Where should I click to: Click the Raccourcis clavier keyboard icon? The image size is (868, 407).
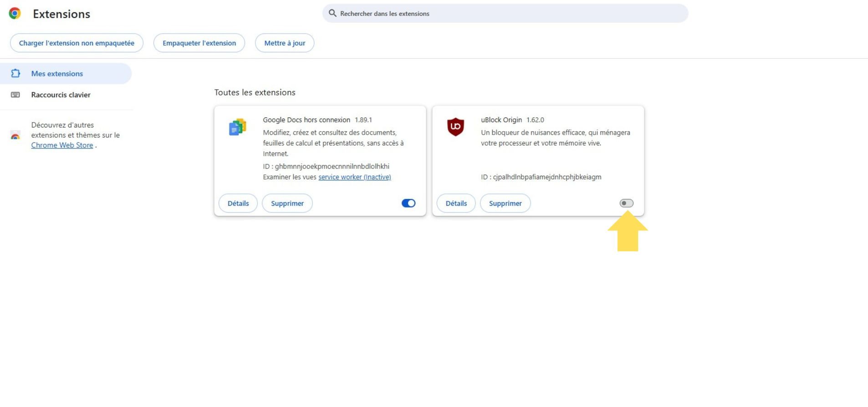tap(15, 95)
